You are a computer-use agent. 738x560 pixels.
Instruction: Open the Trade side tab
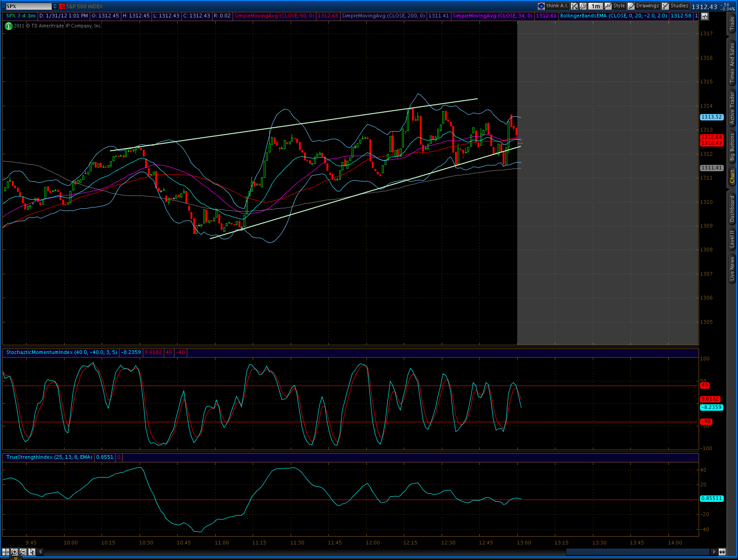(x=732, y=23)
